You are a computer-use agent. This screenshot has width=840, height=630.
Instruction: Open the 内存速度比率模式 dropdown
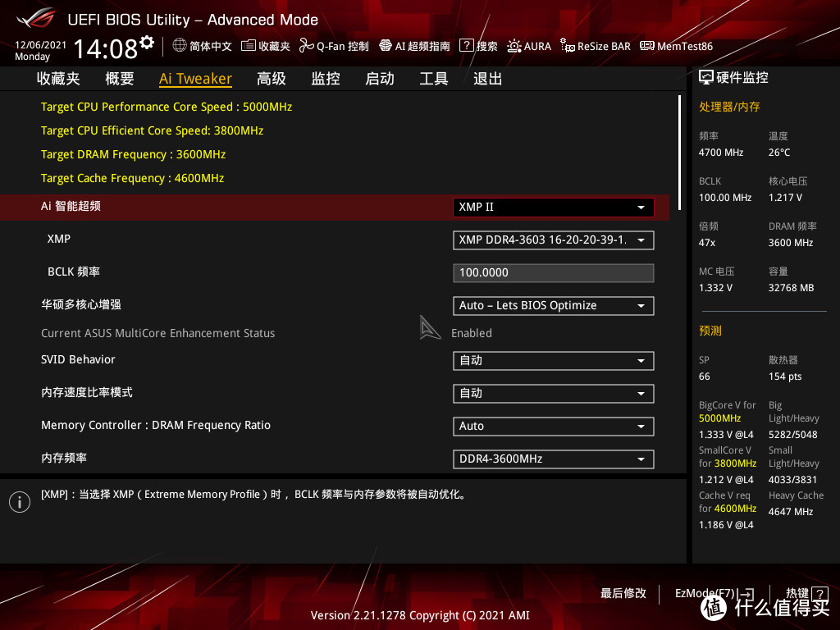554,393
